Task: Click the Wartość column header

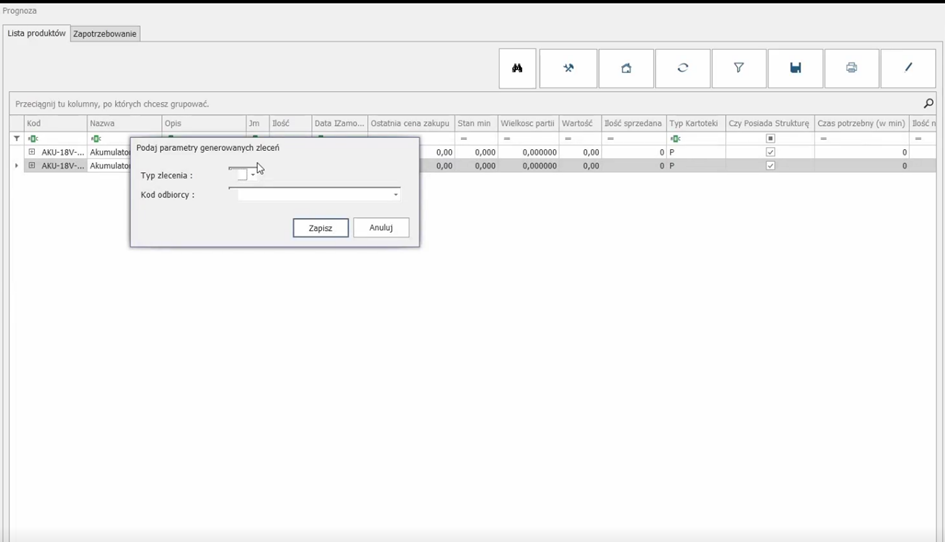Action: coord(577,124)
